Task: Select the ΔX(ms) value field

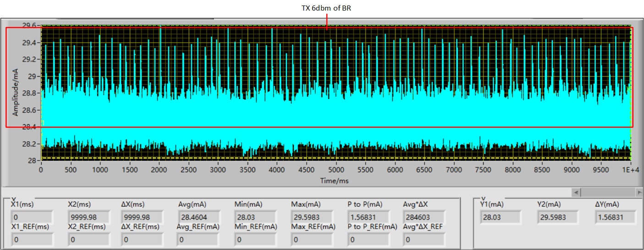Action: (x=141, y=217)
